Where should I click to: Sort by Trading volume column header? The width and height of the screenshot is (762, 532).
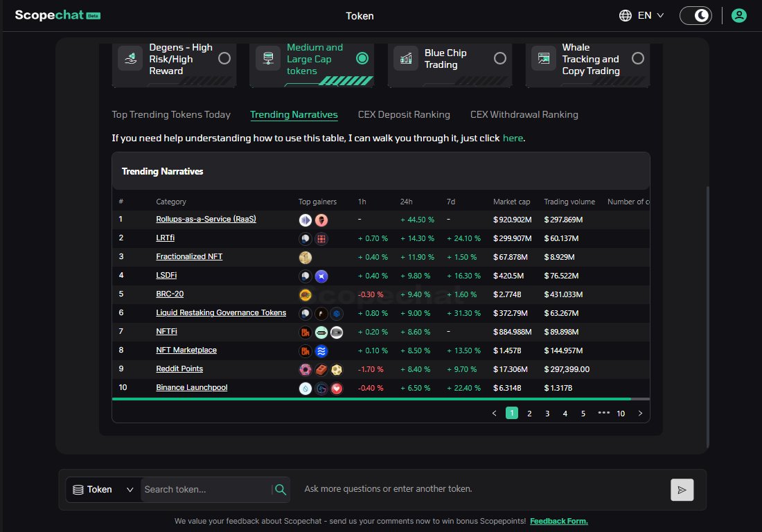pos(569,202)
